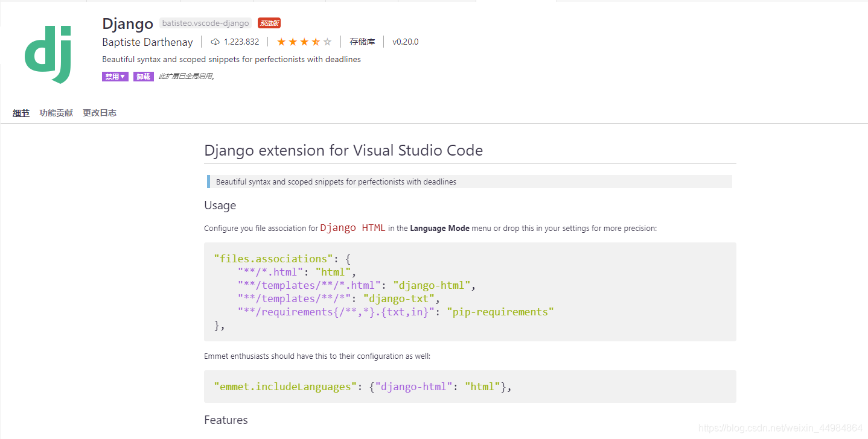
Task: Click the bold Language Mode text
Action: (x=439, y=229)
